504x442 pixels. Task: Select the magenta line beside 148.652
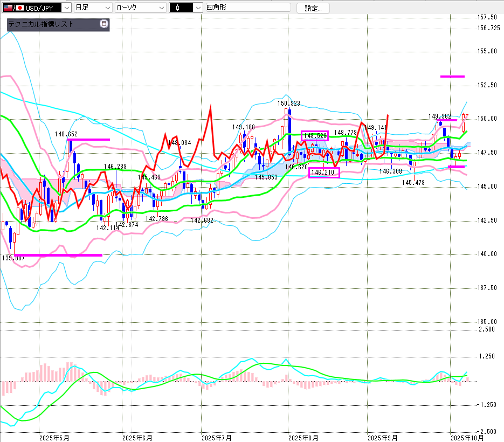tap(88, 140)
